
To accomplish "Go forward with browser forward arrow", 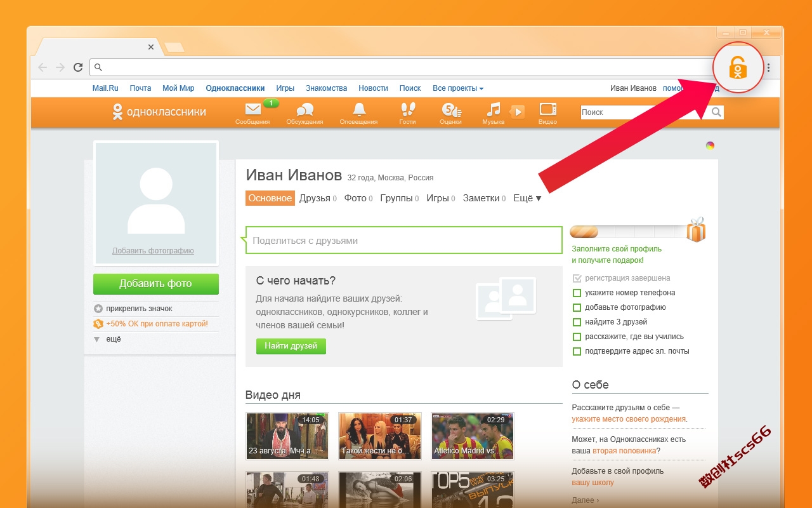I will pos(60,67).
